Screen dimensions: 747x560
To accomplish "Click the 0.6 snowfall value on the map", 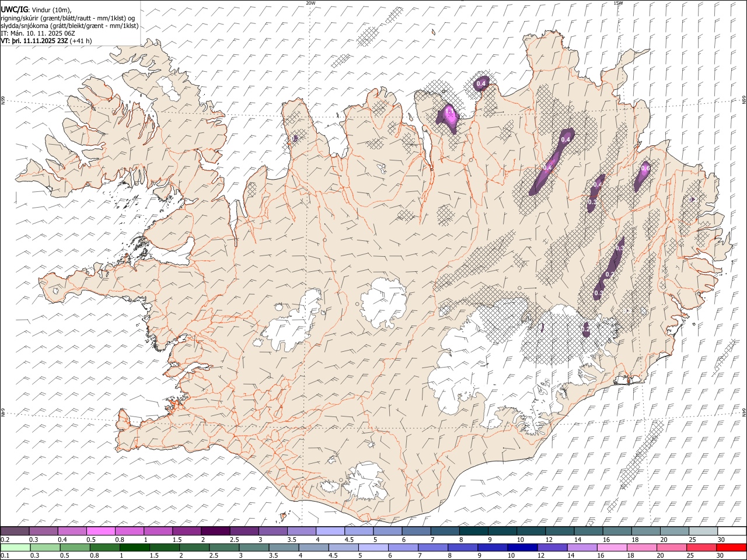I will click(645, 169).
